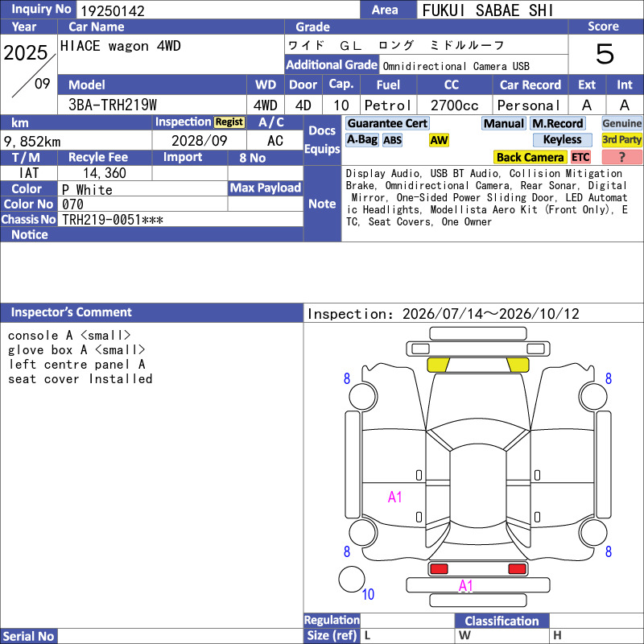Click the right red tail light

click(517, 569)
